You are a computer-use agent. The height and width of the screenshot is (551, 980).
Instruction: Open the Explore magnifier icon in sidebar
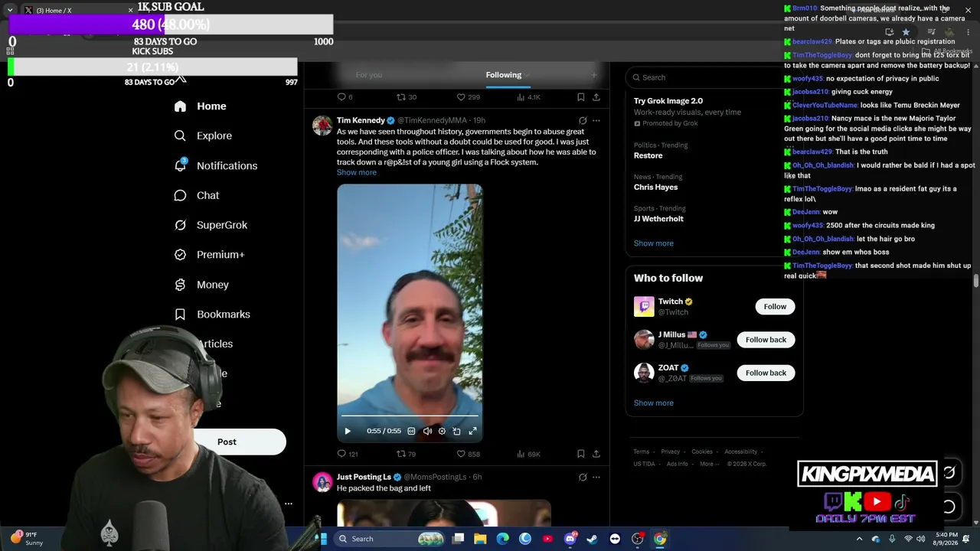(x=180, y=135)
